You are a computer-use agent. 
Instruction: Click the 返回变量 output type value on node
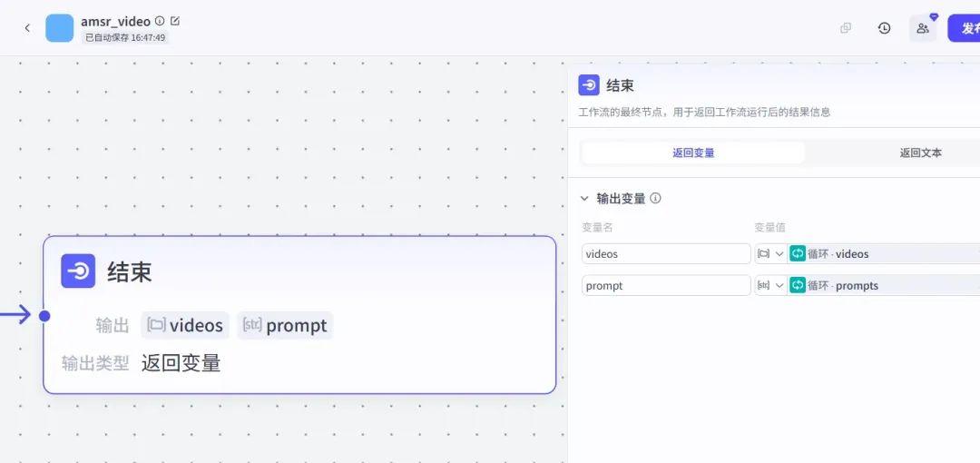tap(181, 363)
